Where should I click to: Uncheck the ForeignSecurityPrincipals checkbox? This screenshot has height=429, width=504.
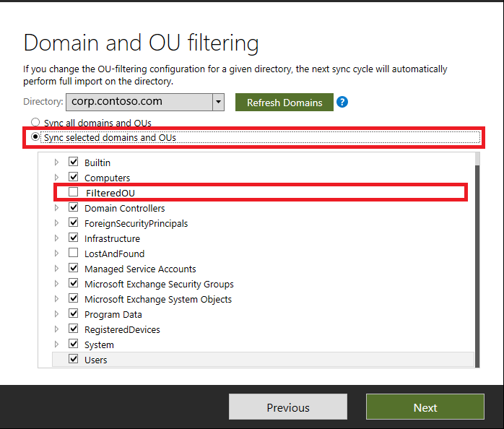(73, 222)
